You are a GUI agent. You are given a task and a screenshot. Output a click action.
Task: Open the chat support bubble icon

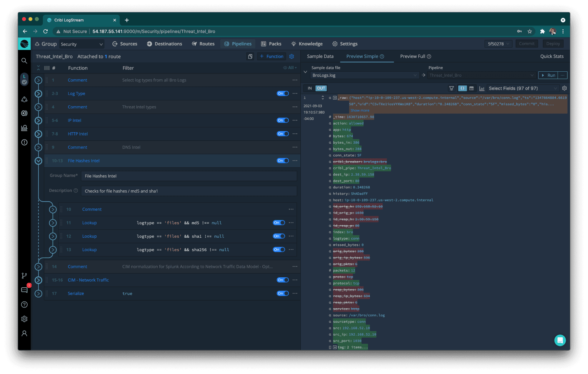point(560,340)
